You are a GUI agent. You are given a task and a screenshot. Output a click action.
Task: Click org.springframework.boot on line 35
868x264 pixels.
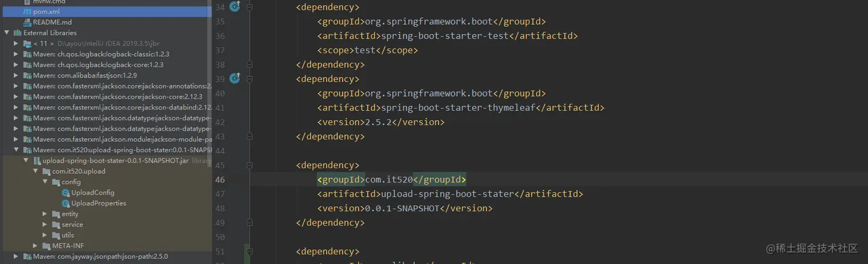pos(429,22)
